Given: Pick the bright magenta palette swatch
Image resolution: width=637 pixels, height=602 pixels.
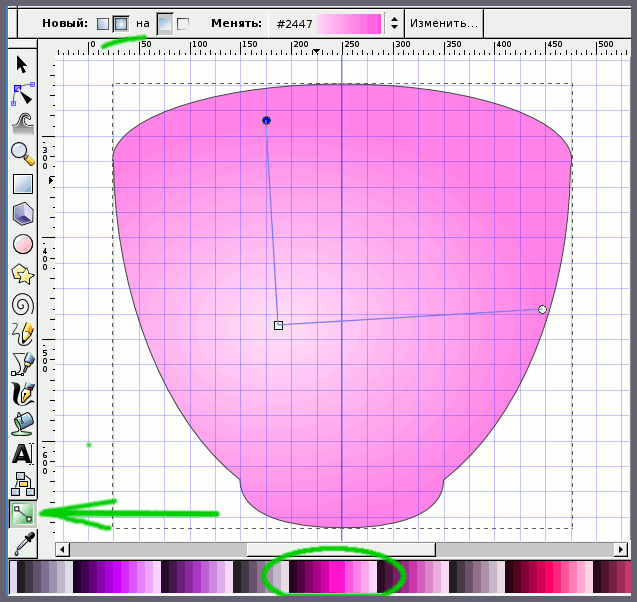Looking at the screenshot, I should coord(340,577).
